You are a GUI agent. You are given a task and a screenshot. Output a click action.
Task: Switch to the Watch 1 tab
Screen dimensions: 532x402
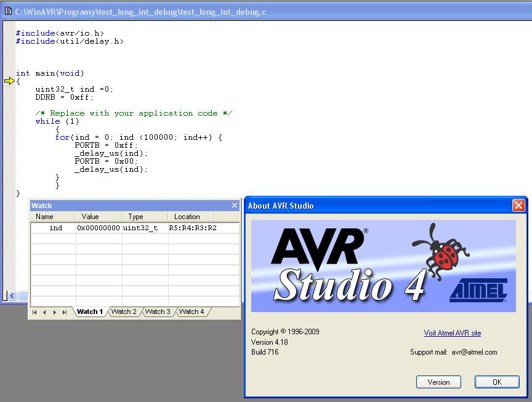tap(90, 312)
